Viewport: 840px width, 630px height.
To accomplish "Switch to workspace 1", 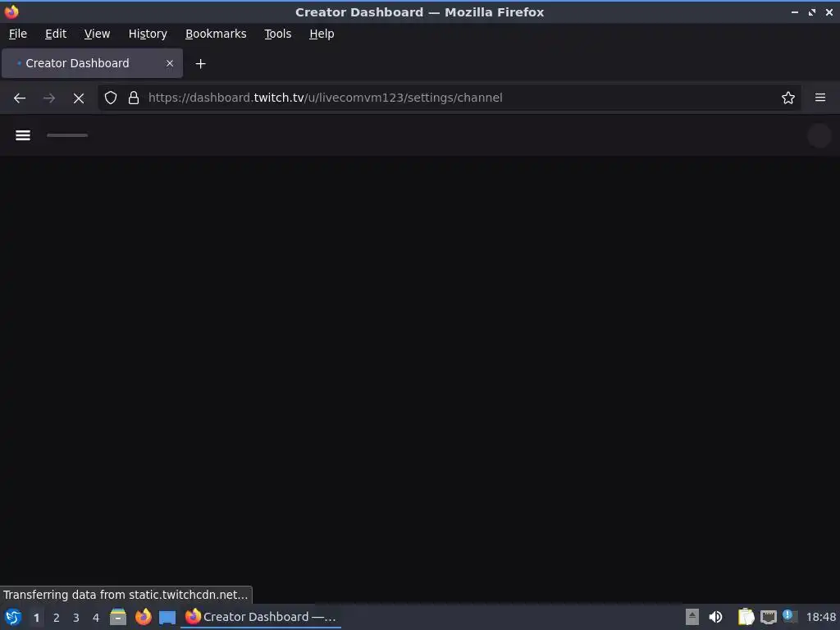I will tap(36, 618).
